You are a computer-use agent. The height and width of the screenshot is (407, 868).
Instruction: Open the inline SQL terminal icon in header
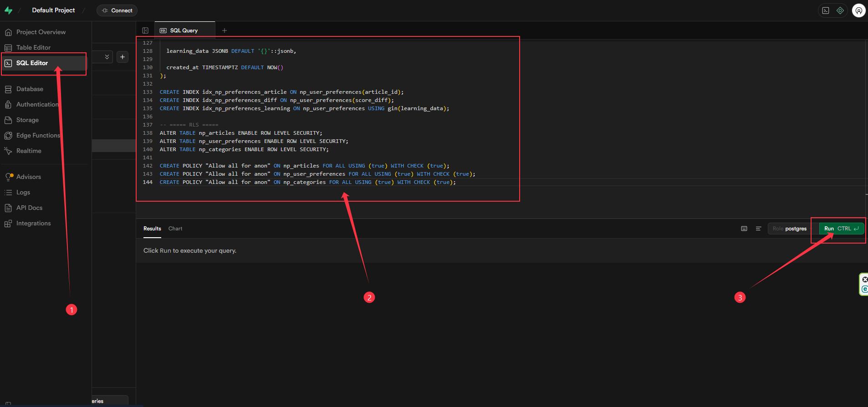(x=826, y=10)
